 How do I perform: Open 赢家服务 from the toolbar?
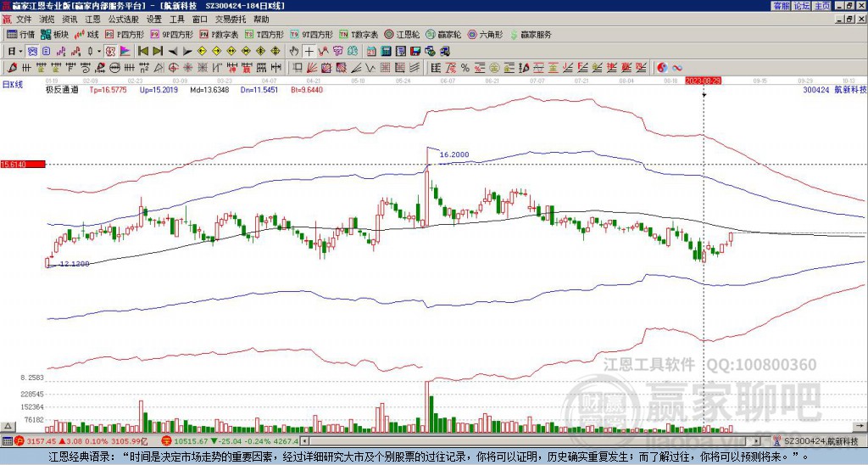tap(531, 35)
